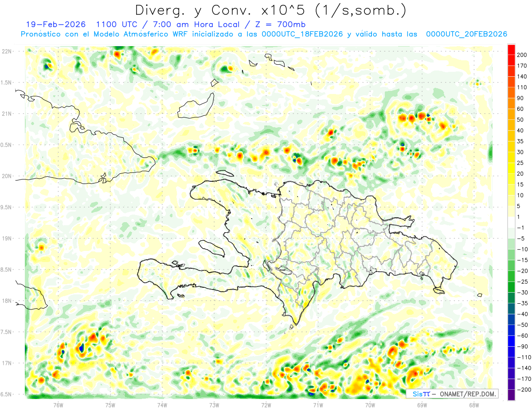Screen dimensions: 532x411
Task: Click the 72W longitude label
Action: click(266, 405)
